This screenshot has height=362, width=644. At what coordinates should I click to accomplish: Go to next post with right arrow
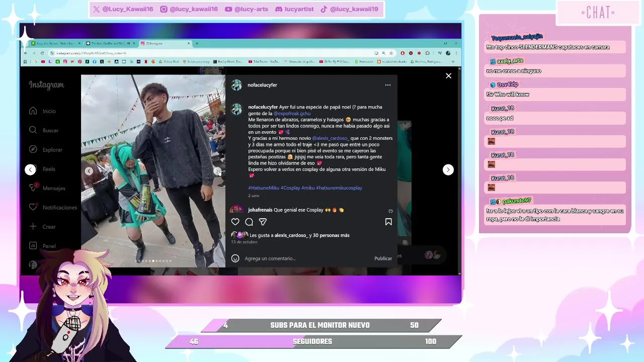(x=448, y=169)
